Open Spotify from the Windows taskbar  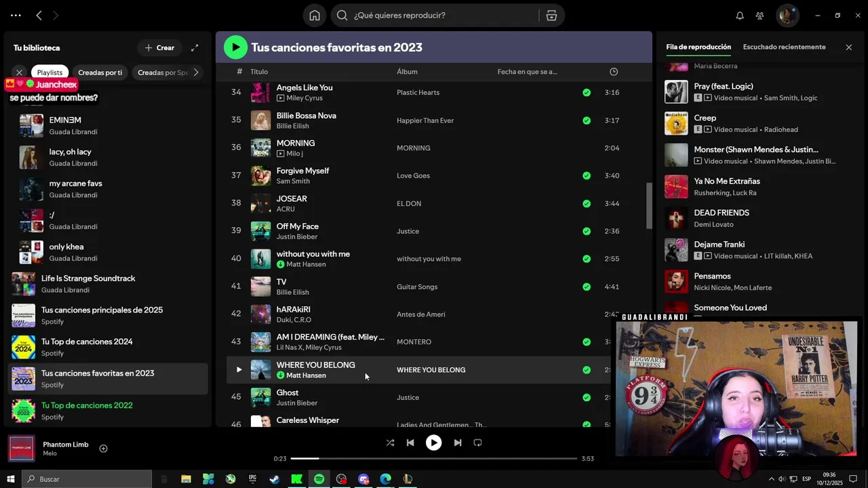pyautogui.click(x=319, y=479)
